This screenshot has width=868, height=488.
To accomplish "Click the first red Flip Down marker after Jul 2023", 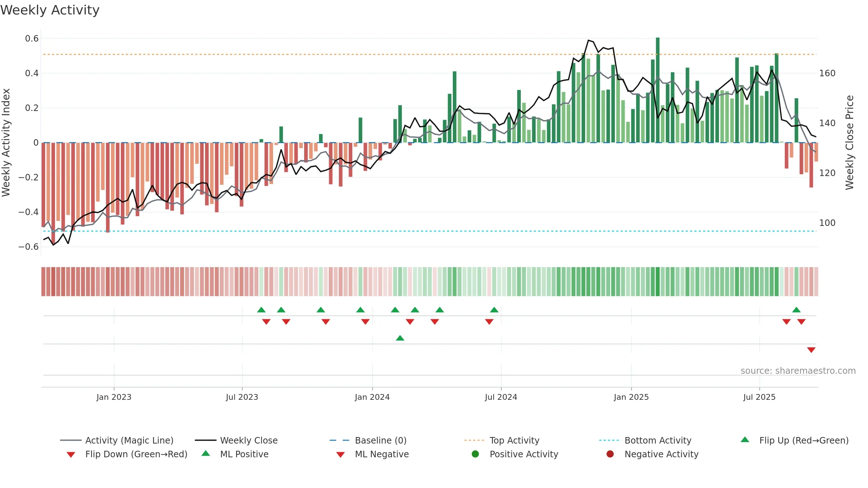I will [x=266, y=322].
